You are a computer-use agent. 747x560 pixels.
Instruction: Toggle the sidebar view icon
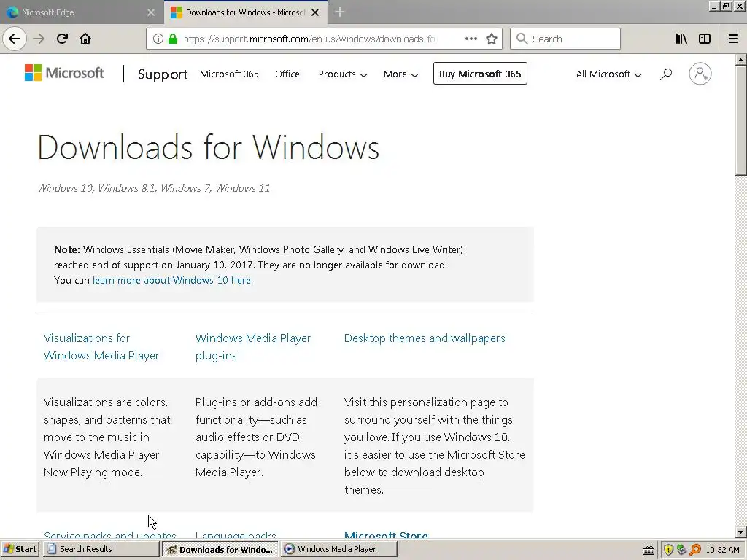705,39
